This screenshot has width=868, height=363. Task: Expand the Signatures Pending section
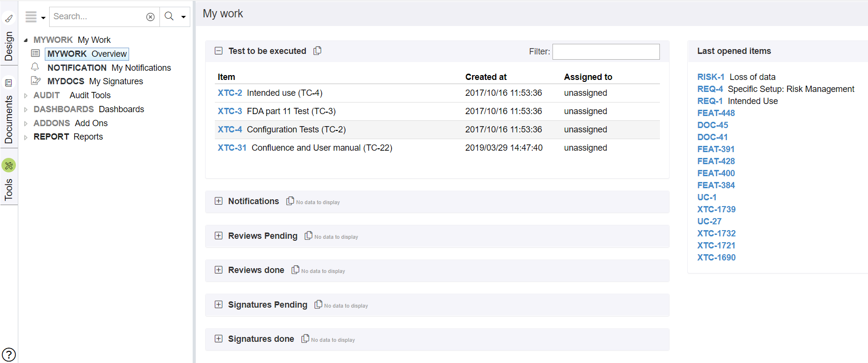point(219,304)
